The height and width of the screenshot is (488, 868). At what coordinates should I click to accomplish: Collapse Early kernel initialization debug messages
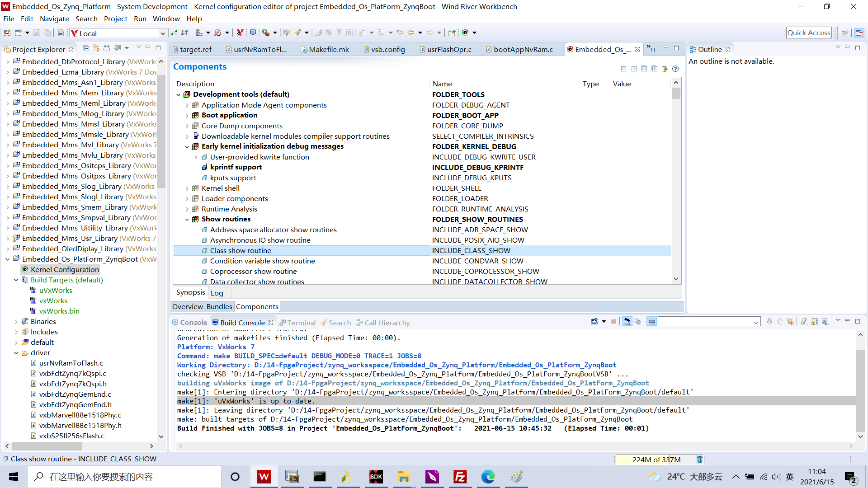[x=187, y=147]
